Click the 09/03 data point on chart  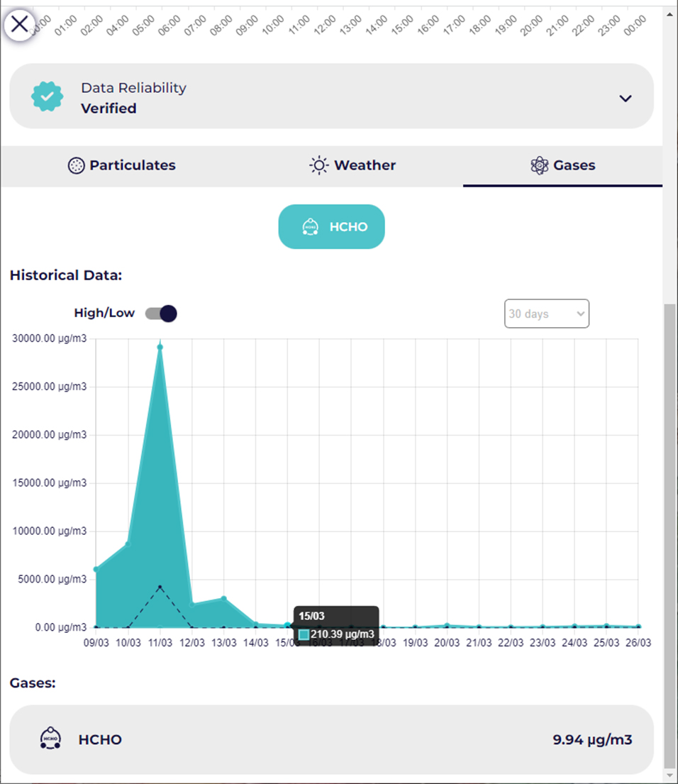pyautogui.click(x=96, y=569)
